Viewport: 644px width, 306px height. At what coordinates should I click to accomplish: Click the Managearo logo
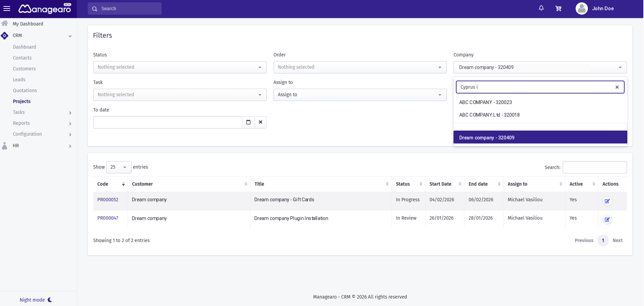tap(45, 8)
